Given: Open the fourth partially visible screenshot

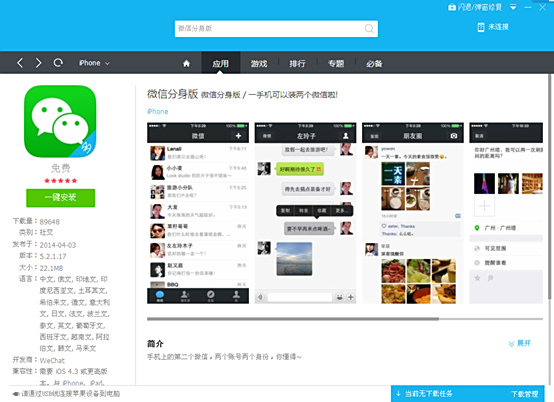Looking at the screenshot, I should [506, 213].
